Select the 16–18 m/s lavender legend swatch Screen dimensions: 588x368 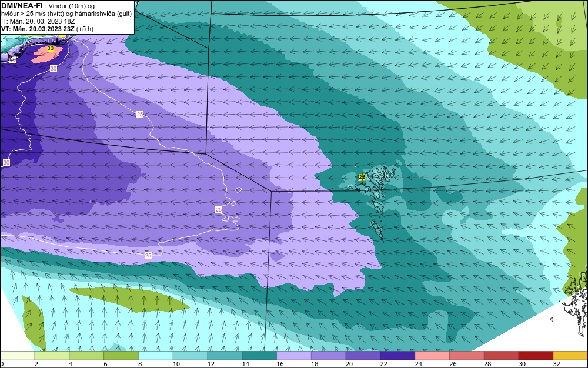[x=294, y=356]
